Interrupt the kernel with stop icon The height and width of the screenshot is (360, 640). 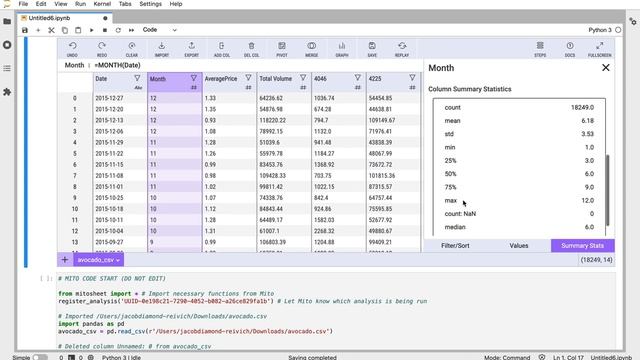(x=105, y=30)
